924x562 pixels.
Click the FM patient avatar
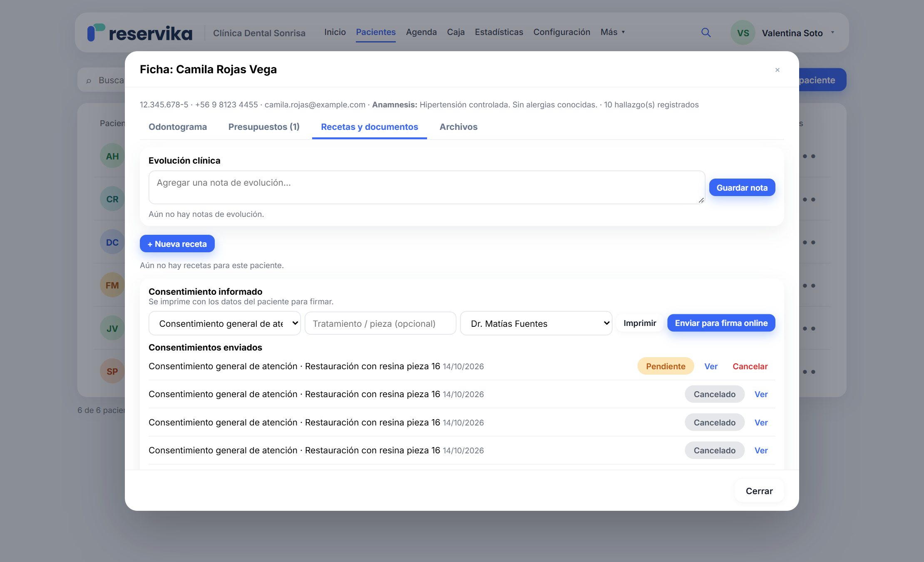[112, 285]
